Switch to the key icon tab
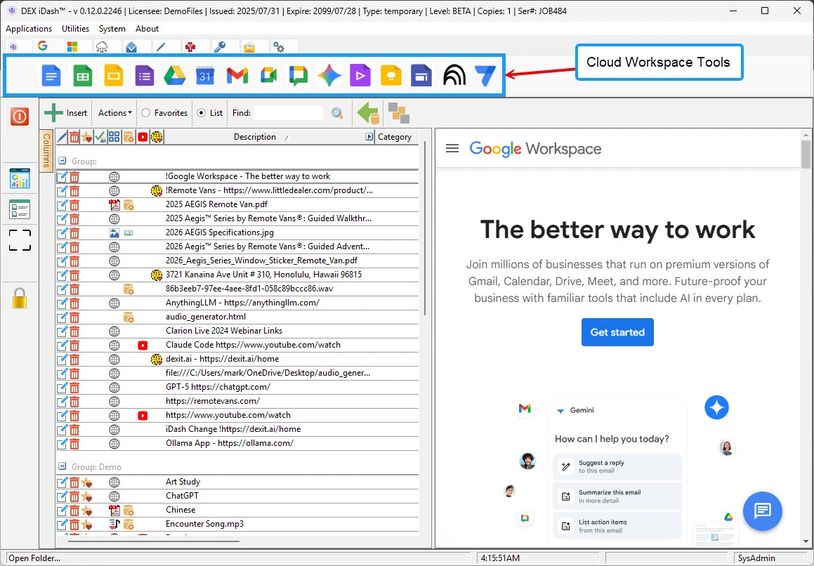Screen dimensions: 814x566 tap(220, 47)
